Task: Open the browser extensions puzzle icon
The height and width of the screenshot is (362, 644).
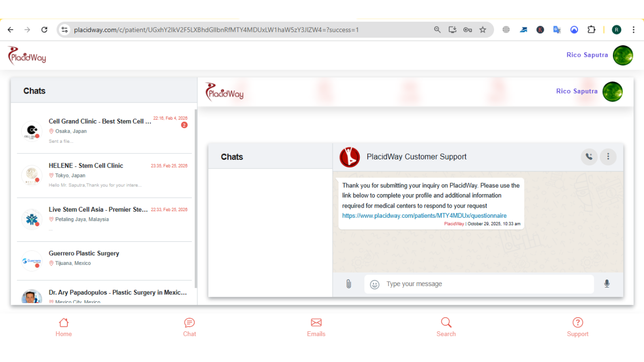Action: (x=591, y=30)
